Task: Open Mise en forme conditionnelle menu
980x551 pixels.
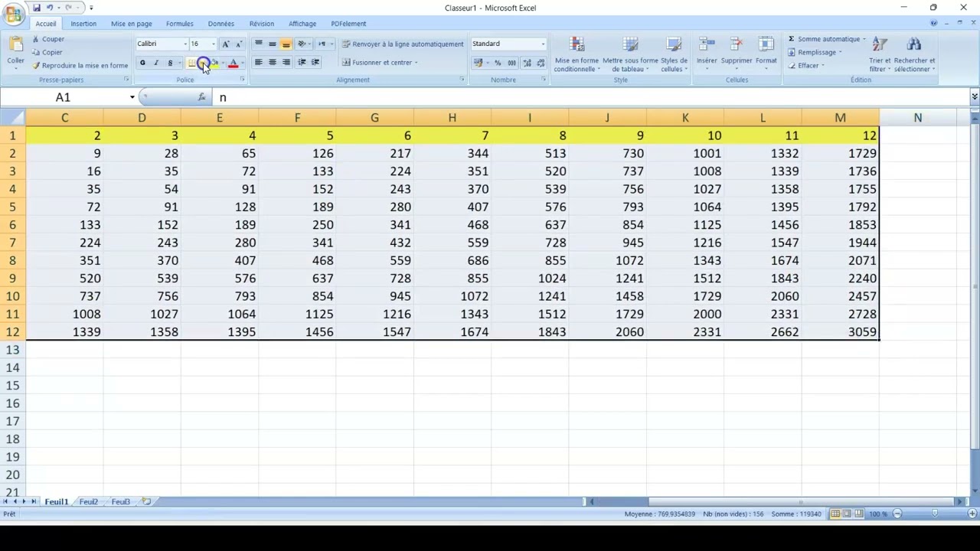Action: (577, 54)
